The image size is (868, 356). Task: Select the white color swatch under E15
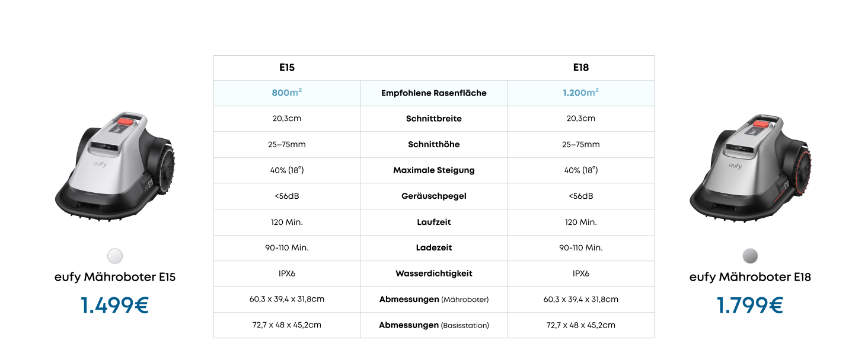tap(115, 256)
